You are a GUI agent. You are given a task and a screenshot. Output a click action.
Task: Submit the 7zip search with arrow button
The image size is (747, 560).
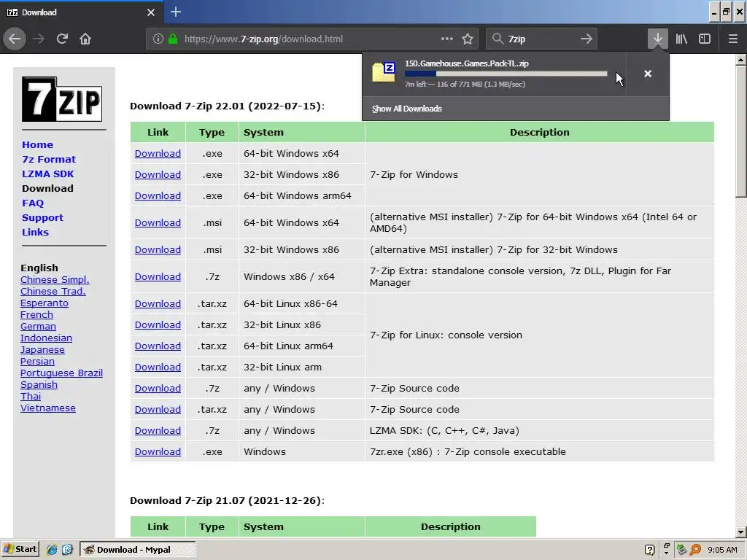[x=587, y=39]
